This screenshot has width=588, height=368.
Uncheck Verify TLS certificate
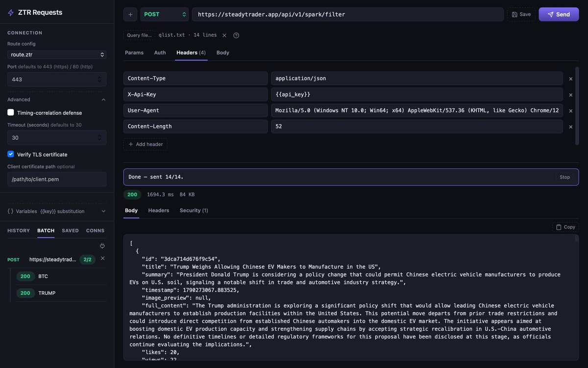[x=11, y=154]
